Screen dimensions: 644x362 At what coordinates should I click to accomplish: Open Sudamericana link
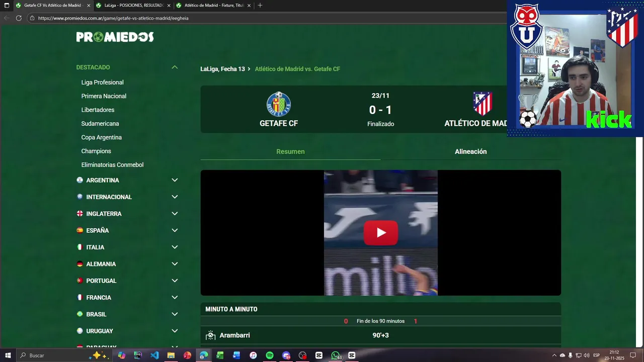100,124
